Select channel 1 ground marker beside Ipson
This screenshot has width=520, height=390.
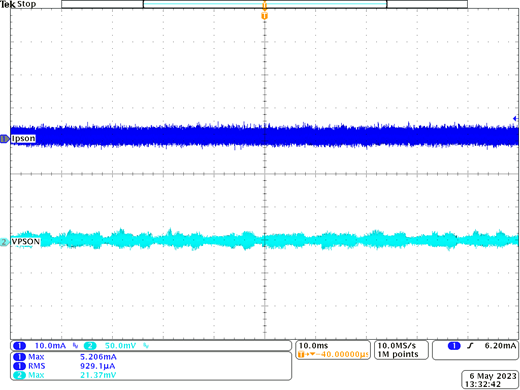(x=5, y=139)
